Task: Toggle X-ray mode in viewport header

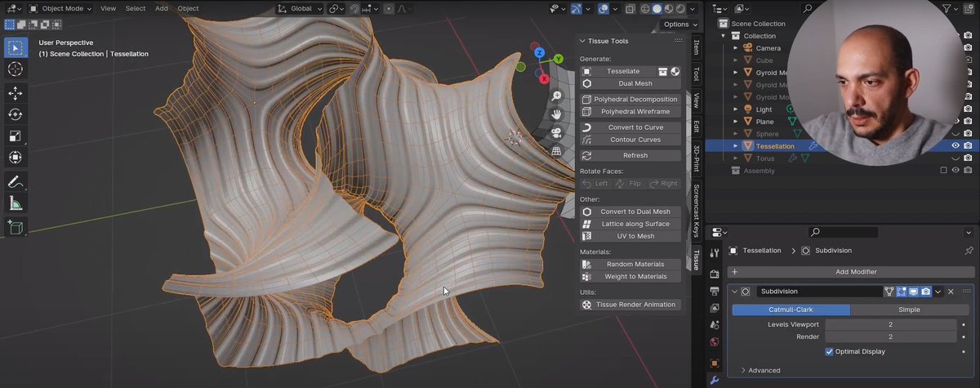Action: (x=630, y=9)
